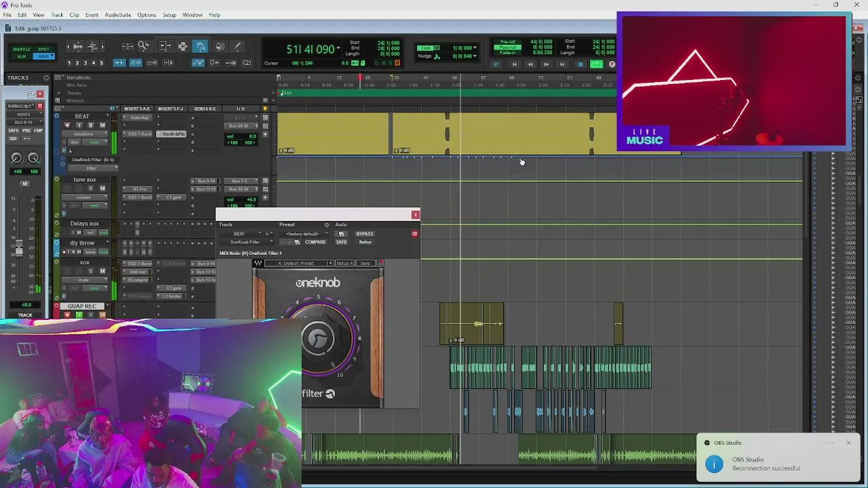Click the COMPARE button in plugin window

click(x=315, y=242)
